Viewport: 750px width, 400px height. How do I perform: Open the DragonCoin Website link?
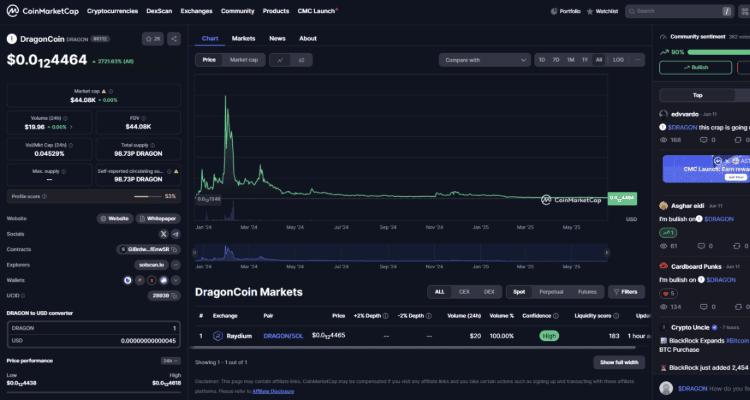115,219
